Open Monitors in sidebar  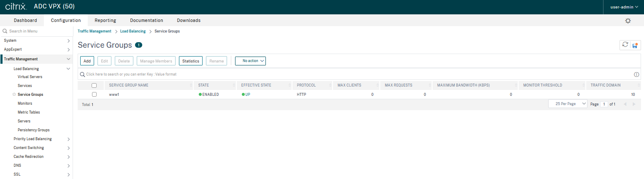click(25, 103)
